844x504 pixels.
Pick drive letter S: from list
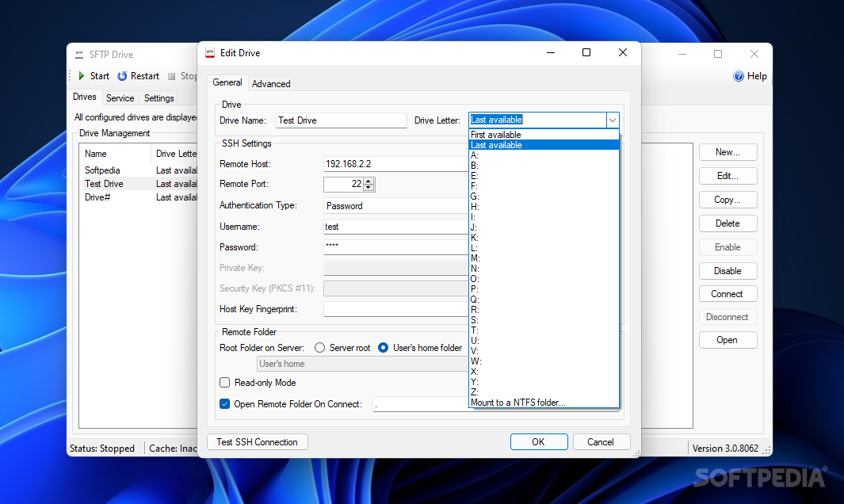point(544,320)
